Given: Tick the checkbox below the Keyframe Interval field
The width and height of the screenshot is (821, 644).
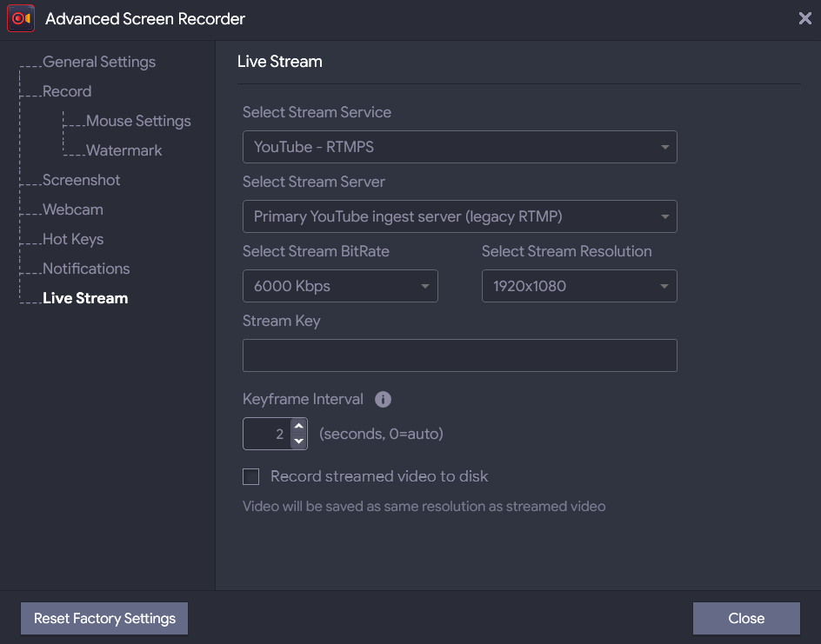Looking at the screenshot, I should pyautogui.click(x=251, y=476).
